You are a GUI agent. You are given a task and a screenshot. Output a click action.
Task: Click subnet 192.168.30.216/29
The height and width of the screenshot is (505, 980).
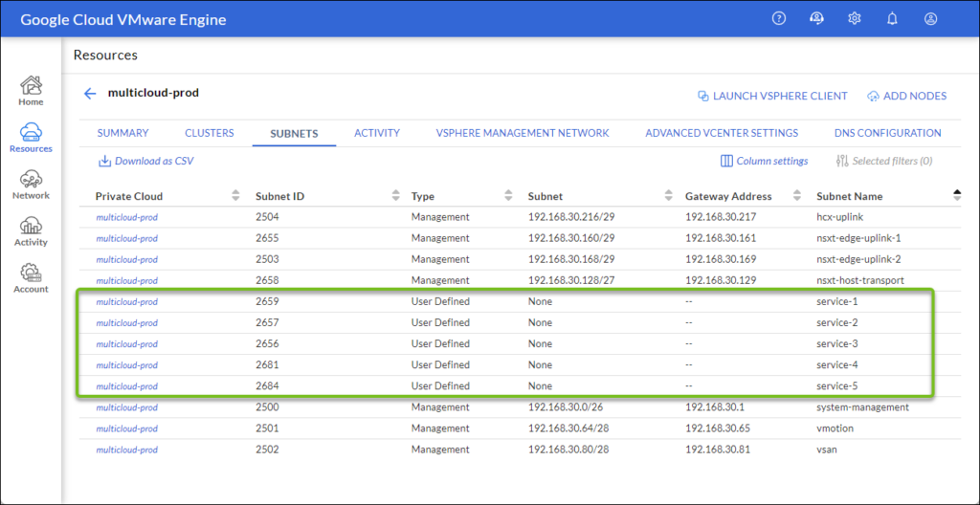pyautogui.click(x=572, y=217)
